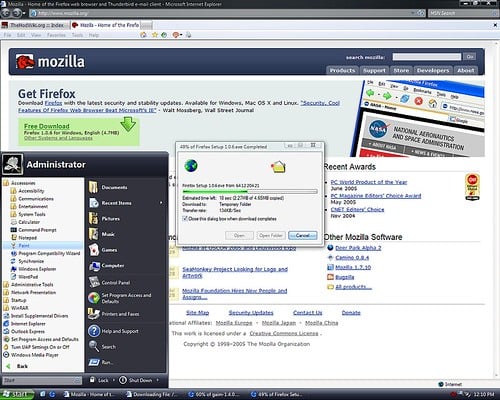Viewport: 500px width, 400px height.
Task: Open the feeds icon dropdown in IE toolbar
Action: (x=181, y=35)
